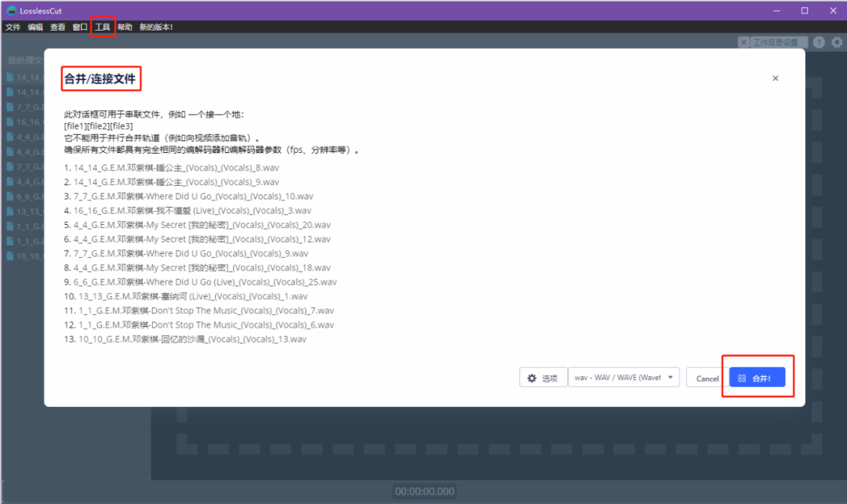
Task: Open the 帮助 menu
Action: pos(125,27)
